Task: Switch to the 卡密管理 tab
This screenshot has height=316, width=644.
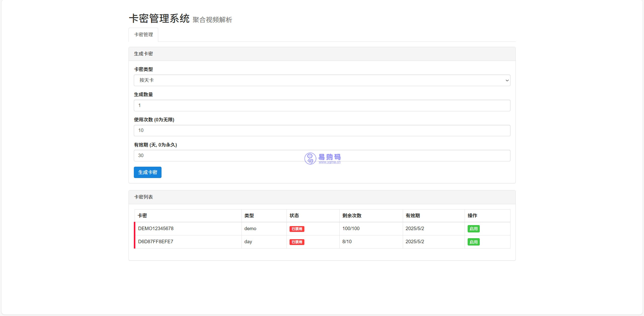Action: click(143, 35)
